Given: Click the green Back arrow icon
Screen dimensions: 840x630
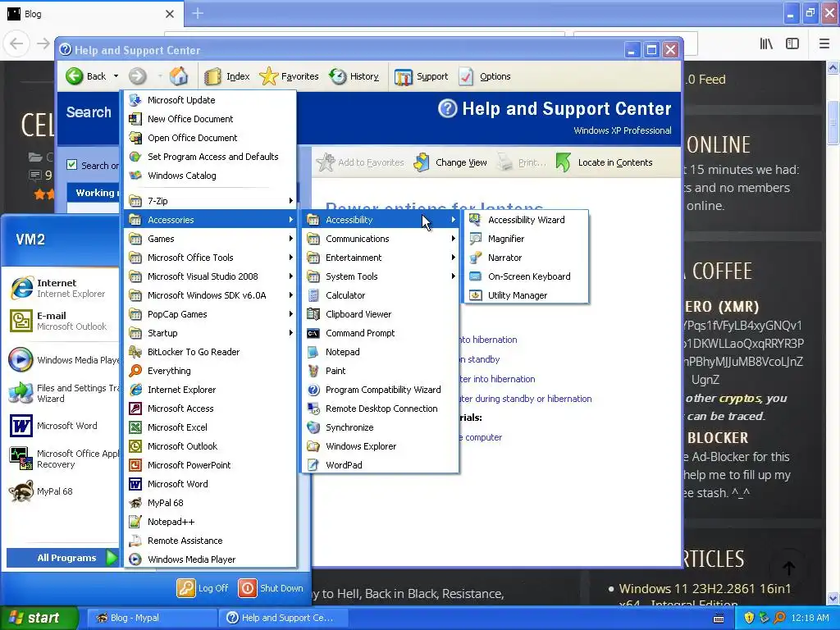Looking at the screenshot, I should (x=75, y=76).
